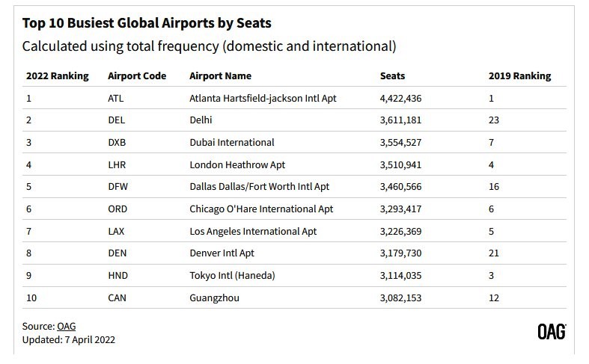Select the ATL airport code cell
The width and height of the screenshot is (589, 364).
(x=116, y=99)
